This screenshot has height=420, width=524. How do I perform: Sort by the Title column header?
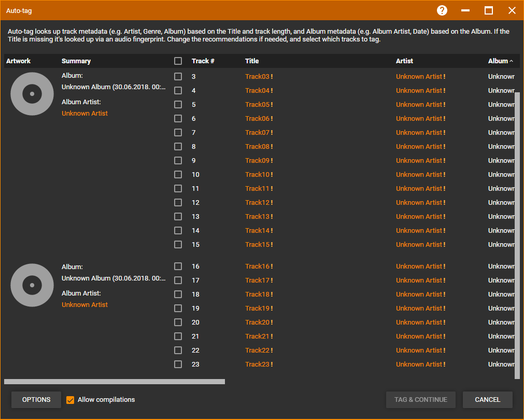pyautogui.click(x=252, y=61)
